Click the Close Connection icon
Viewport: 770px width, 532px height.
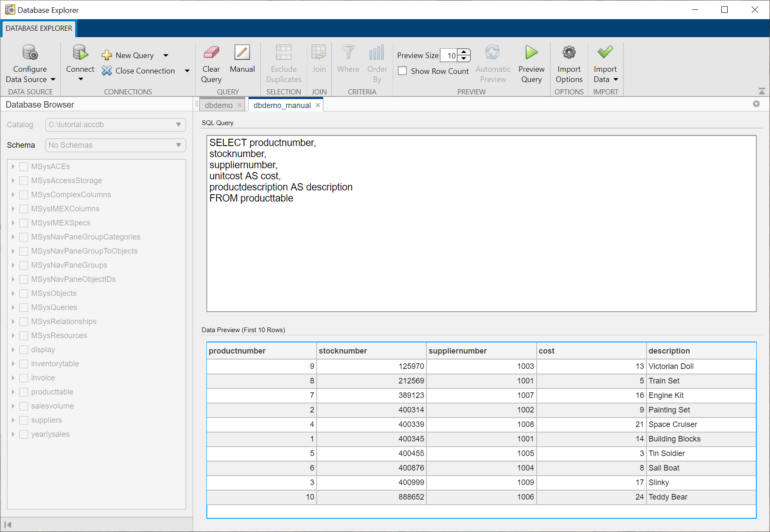[x=107, y=71]
